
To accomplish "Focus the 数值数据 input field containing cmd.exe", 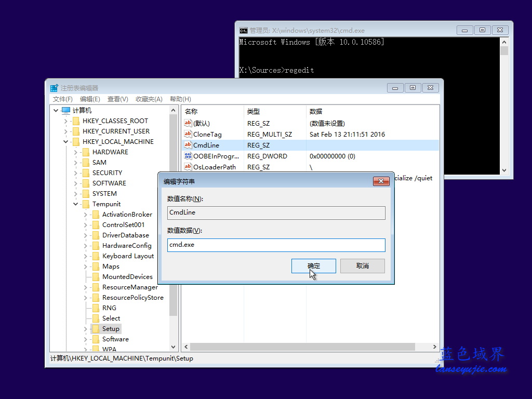I will 276,245.
